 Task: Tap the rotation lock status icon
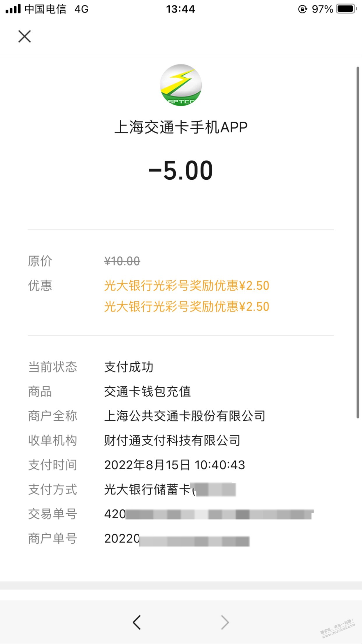(x=303, y=9)
